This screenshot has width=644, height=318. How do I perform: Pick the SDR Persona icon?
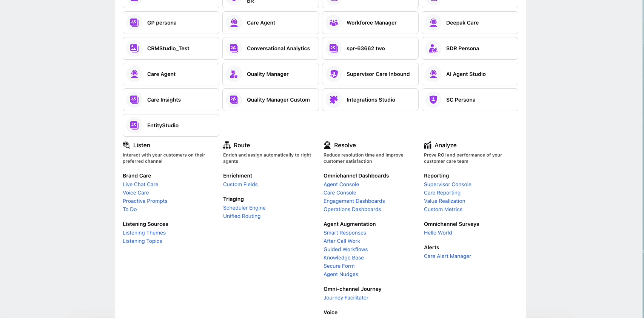[433, 48]
